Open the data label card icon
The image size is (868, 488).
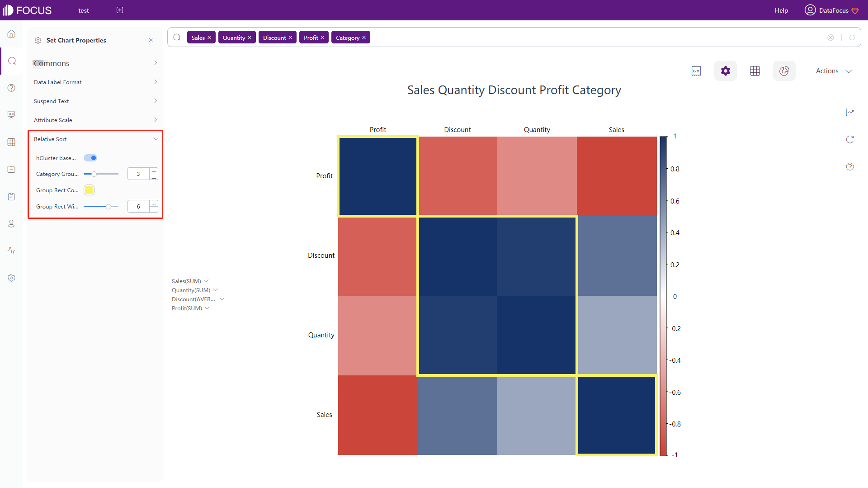click(x=696, y=71)
